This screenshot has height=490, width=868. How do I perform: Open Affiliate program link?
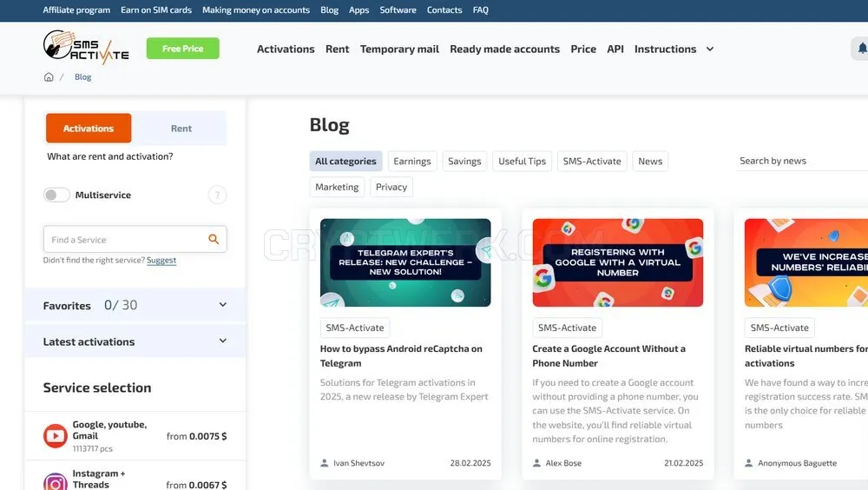(x=76, y=10)
